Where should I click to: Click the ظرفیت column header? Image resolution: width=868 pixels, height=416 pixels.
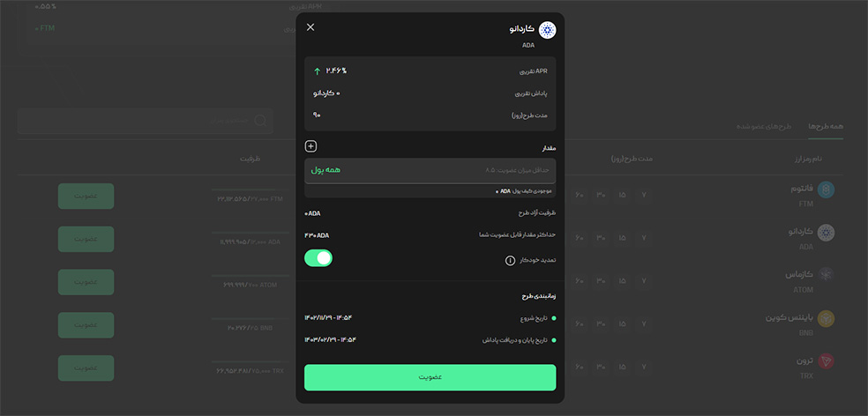(x=251, y=159)
